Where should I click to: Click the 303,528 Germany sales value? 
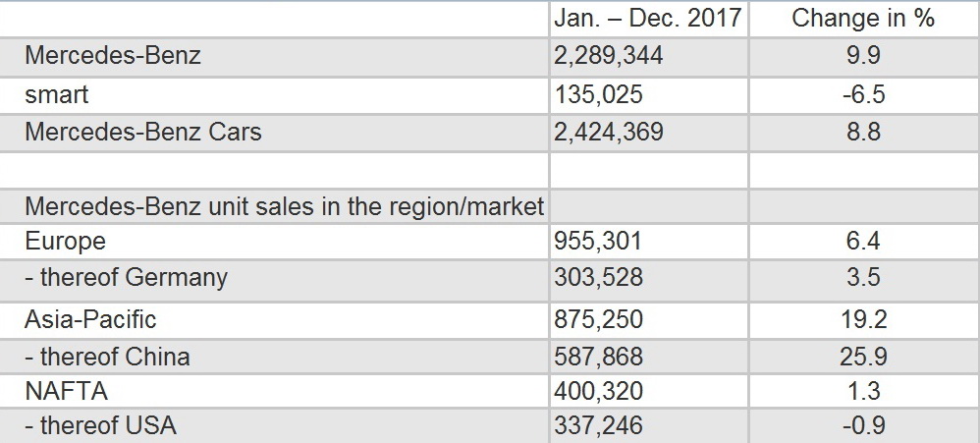598,277
